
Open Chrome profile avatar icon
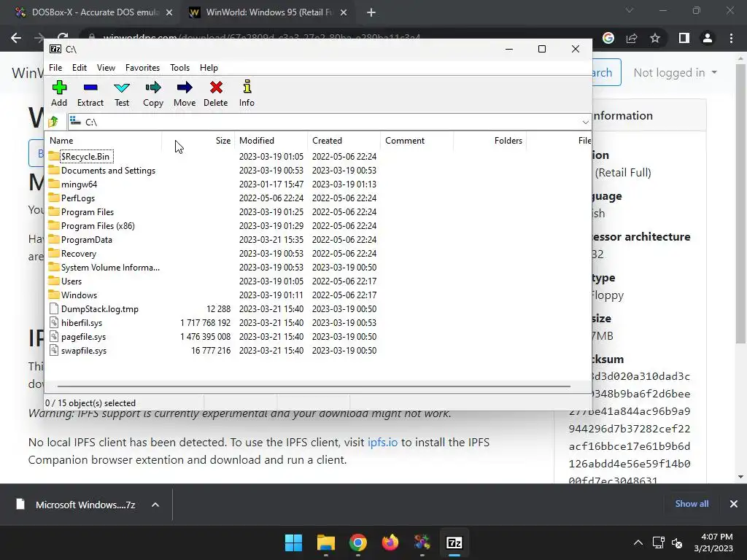[708, 38]
